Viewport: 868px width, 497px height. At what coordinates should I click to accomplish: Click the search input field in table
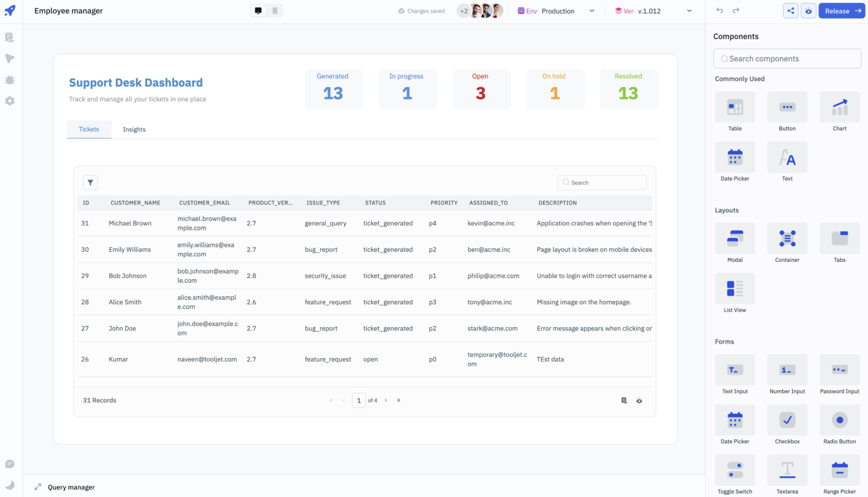click(602, 182)
